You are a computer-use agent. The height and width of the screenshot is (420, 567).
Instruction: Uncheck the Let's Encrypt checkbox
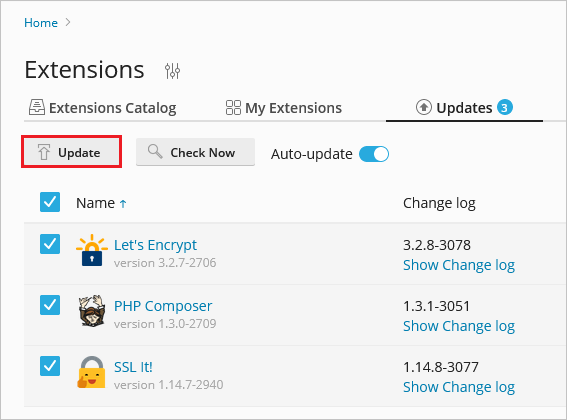point(50,244)
